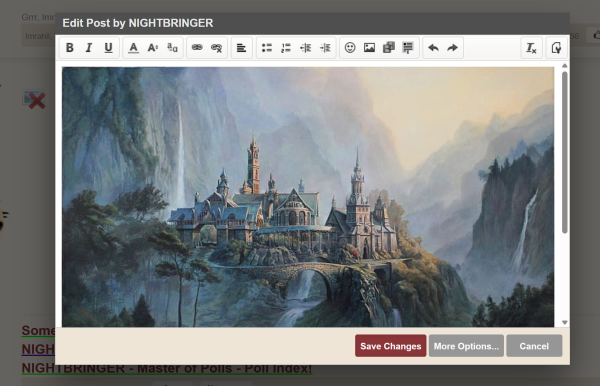The image size is (600, 386).
Task: Undo the last edit
Action: tap(433, 48)
